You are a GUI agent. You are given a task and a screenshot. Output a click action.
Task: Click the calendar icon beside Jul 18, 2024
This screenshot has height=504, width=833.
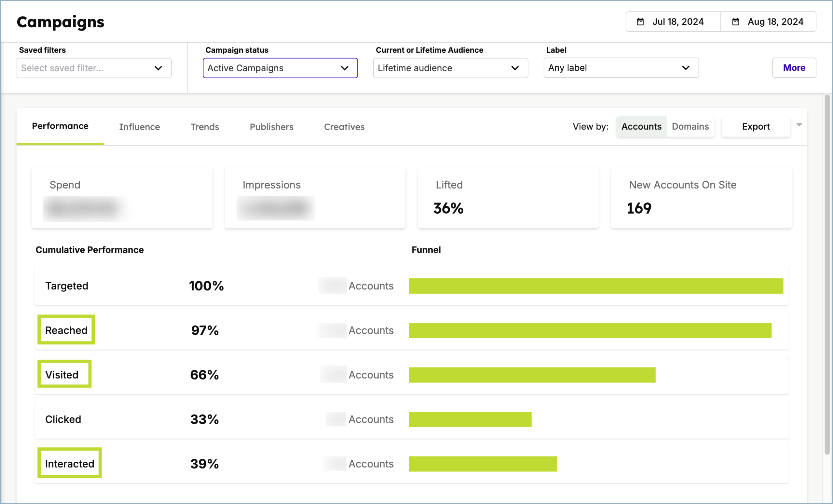pyautogui.click(x=641, y=21)
